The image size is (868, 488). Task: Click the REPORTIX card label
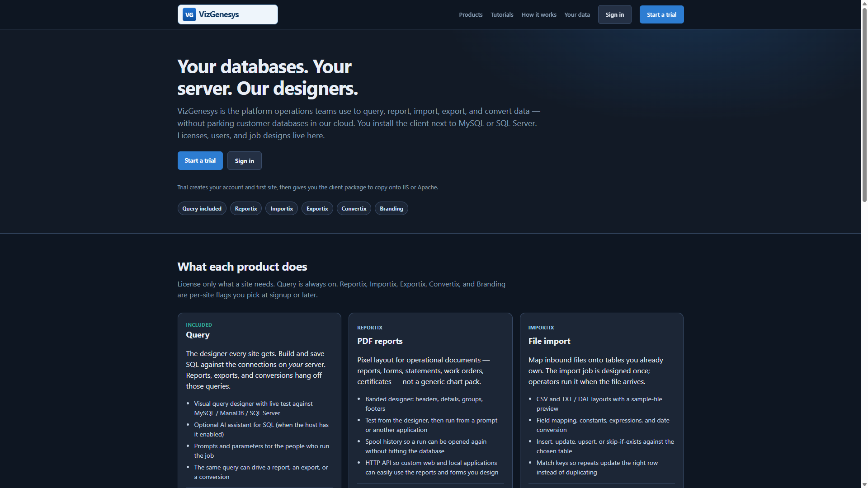coord(370,328)
